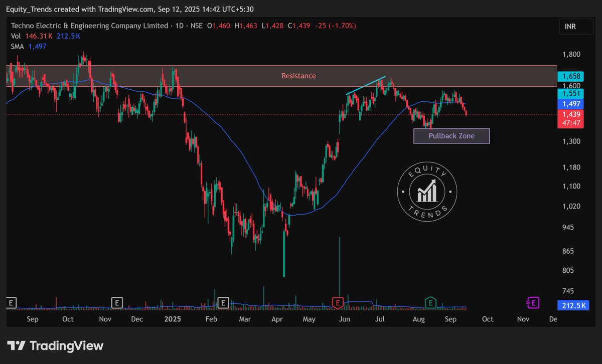This screenshot has width=602, height=364.
Task: Click the Resistance zone label
Action: tap(299, 76)
